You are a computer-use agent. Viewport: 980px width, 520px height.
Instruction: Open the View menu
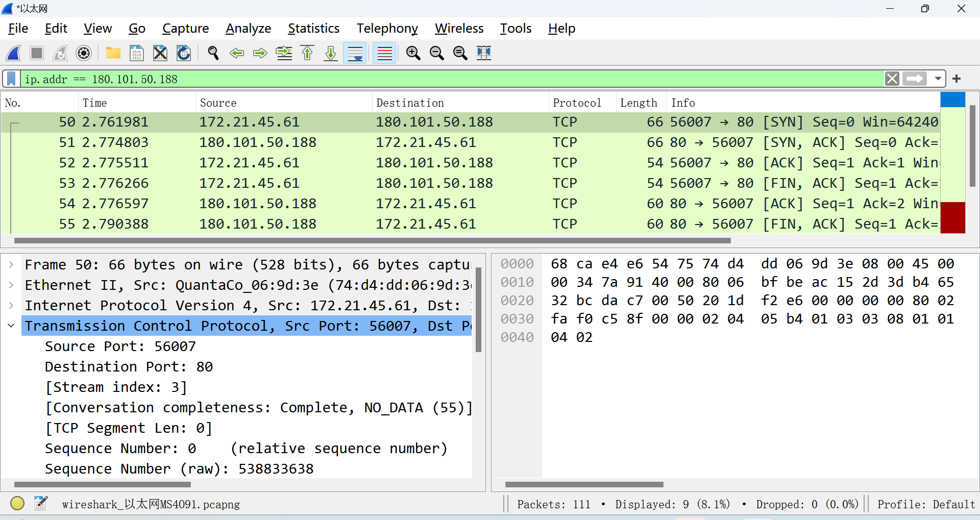97,29
